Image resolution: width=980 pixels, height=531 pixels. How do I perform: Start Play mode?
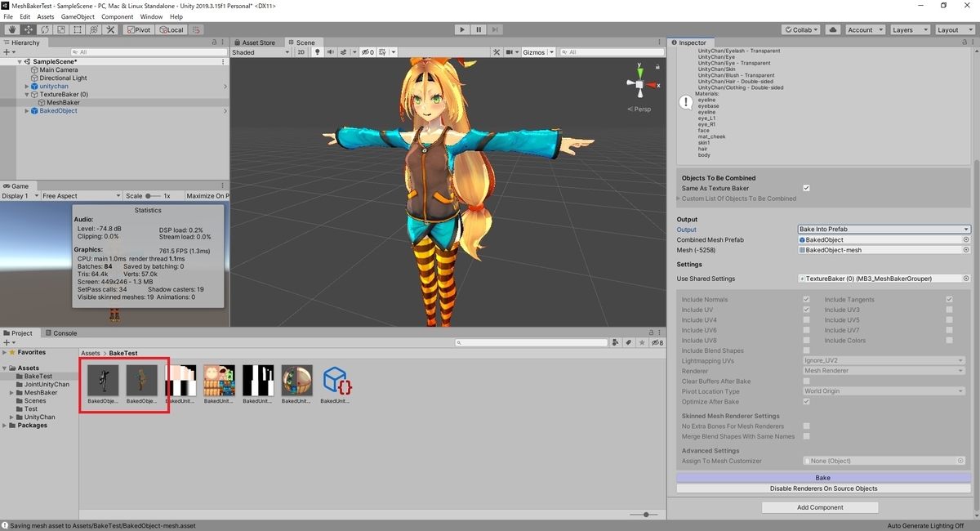(462, 29)
